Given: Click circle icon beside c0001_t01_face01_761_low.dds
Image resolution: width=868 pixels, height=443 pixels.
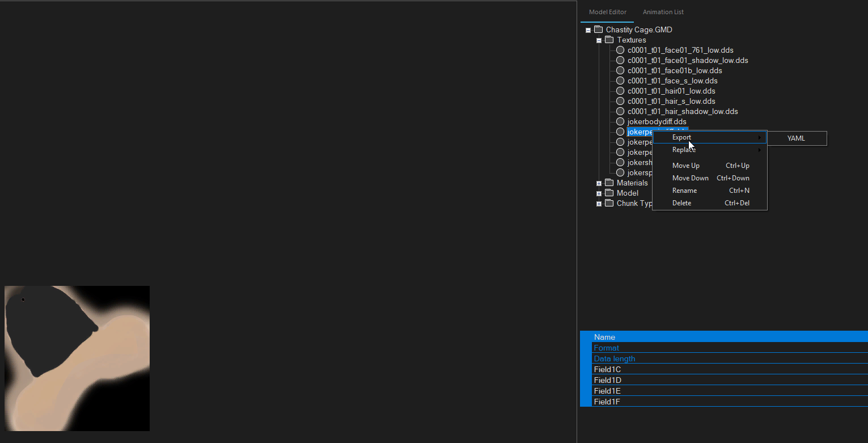Looking at the screenshot, I should (x=620, y=50).
